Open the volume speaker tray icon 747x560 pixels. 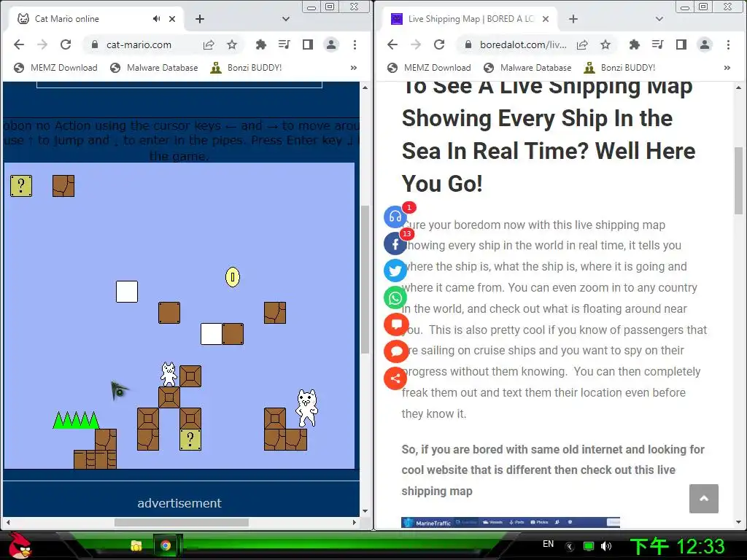tap(606, 546)
